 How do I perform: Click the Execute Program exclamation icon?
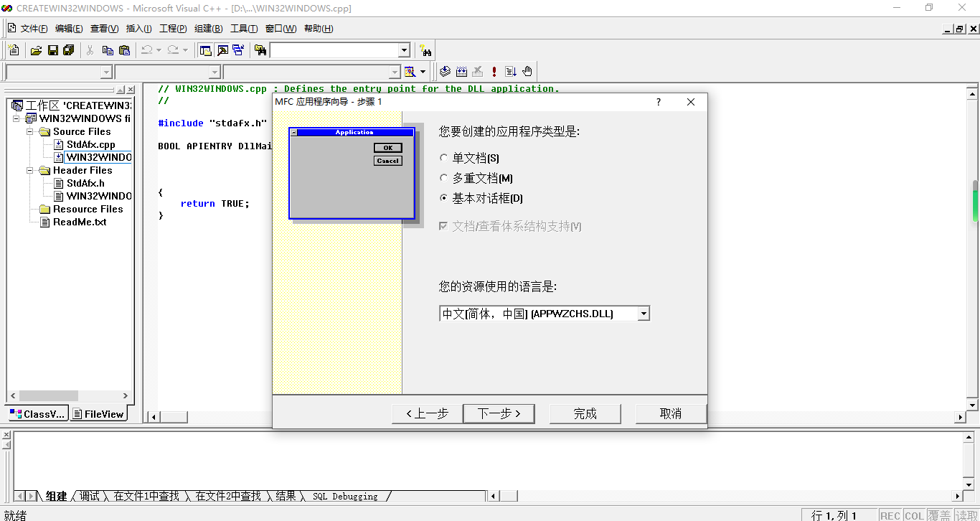point(494,72)
